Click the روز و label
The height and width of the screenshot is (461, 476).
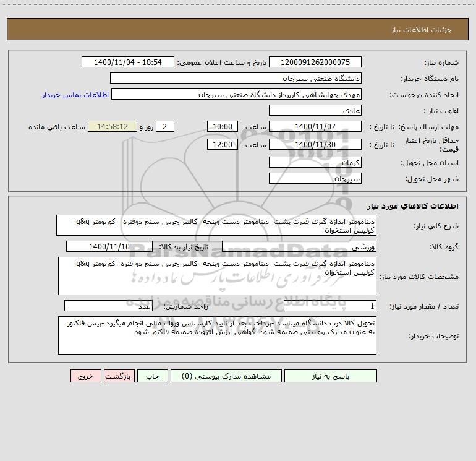coord(147,127)
